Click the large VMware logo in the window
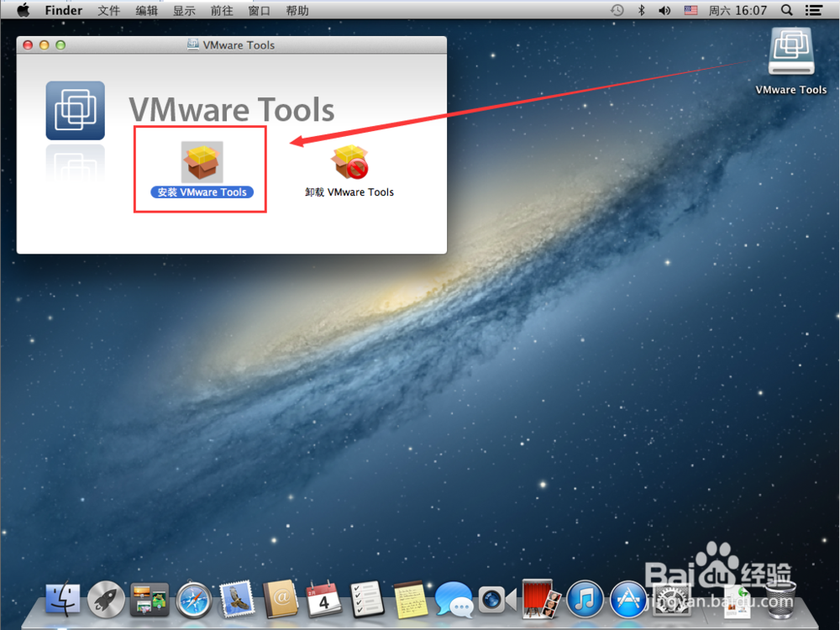The image size is (840, 630). pyautogui.click(x=75, y=110)
